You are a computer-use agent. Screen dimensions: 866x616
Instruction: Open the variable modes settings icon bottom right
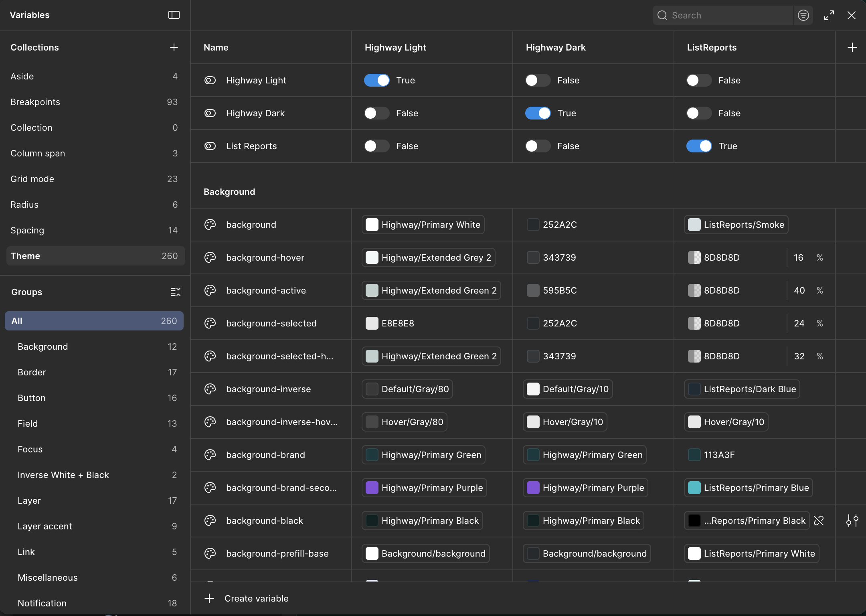pyautogui.click(x=852, y=521)
